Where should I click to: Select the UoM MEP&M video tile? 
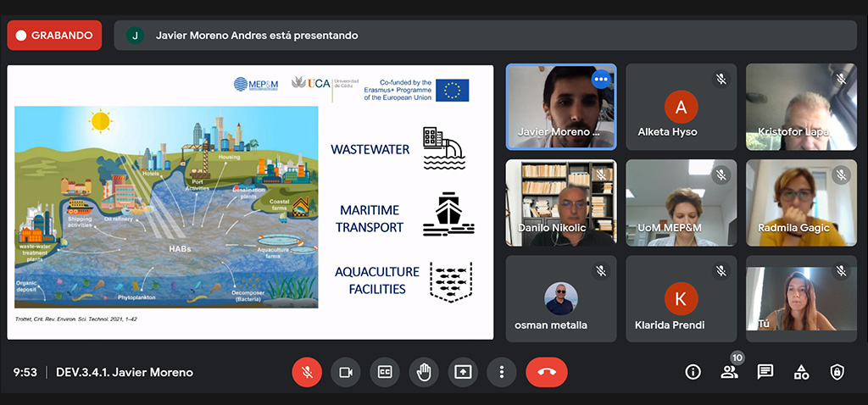point(681,202)
